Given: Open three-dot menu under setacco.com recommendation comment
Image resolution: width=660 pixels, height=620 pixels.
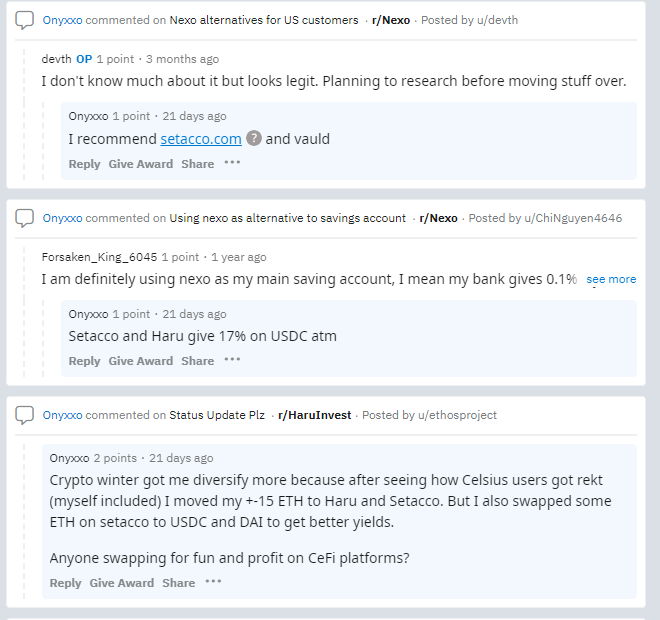Looking at the screenshot, I should [x=232, y=163].
